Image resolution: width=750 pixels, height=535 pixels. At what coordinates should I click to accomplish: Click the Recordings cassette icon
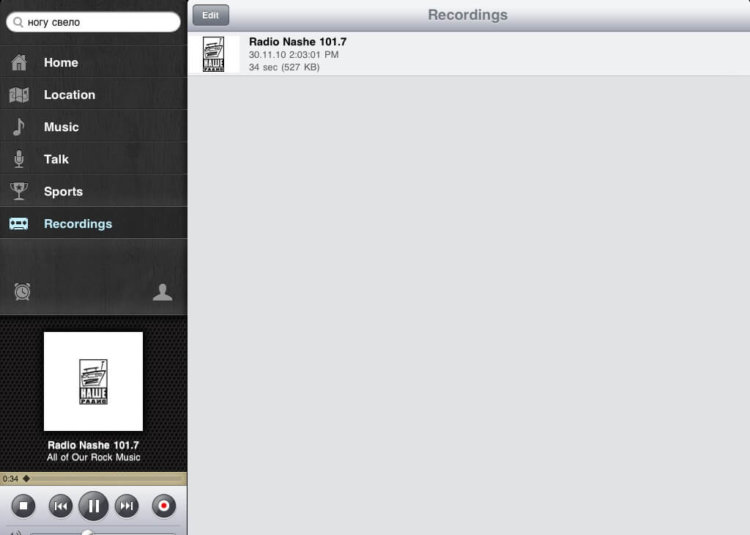click(x=19, y=223)
